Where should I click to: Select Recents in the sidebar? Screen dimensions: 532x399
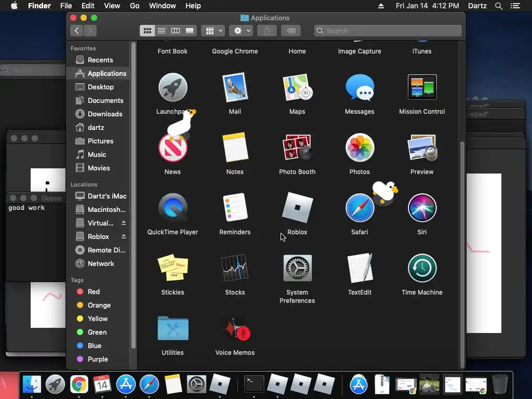[98, 60]
